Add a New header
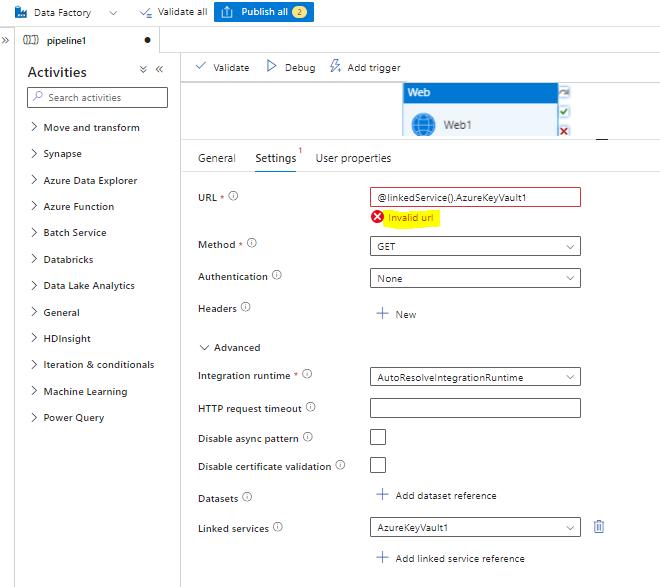 (396, 314)
